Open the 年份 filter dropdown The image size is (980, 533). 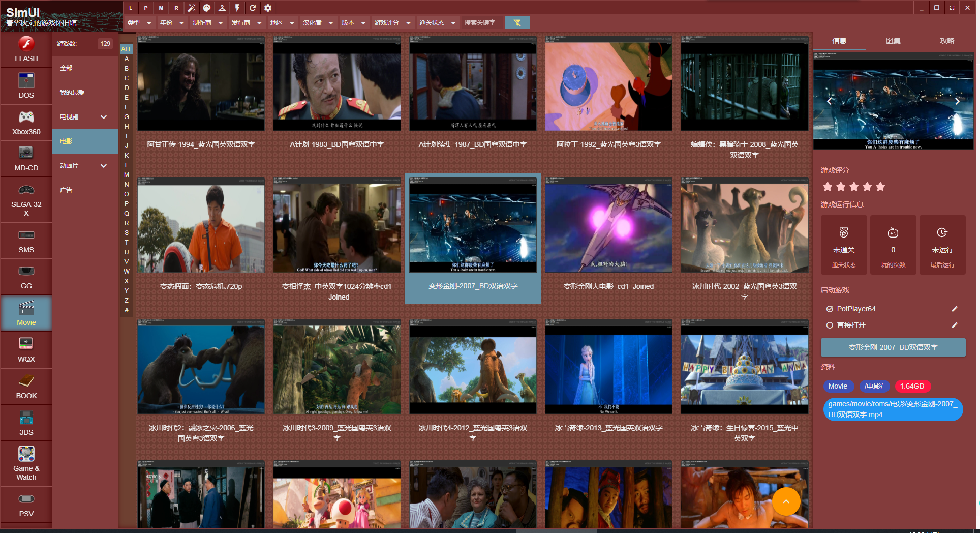click(x=172, y=23)
